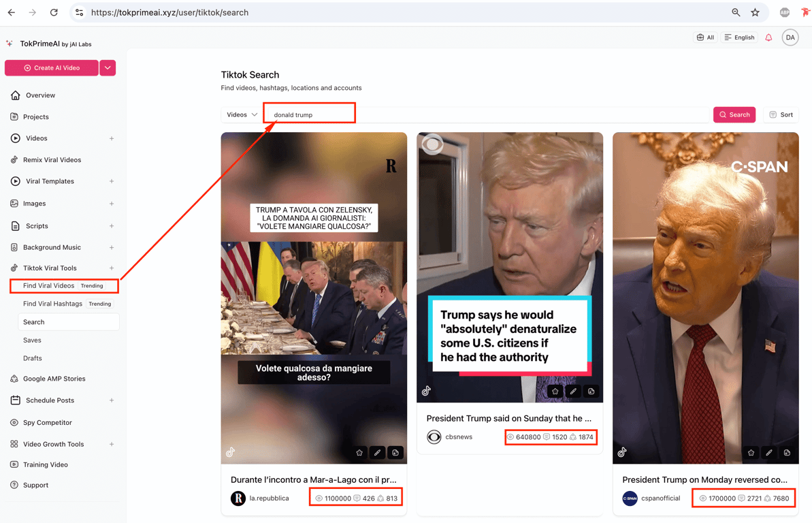Click the Overview home icon
812x523 pixels.
click(16, 95)
